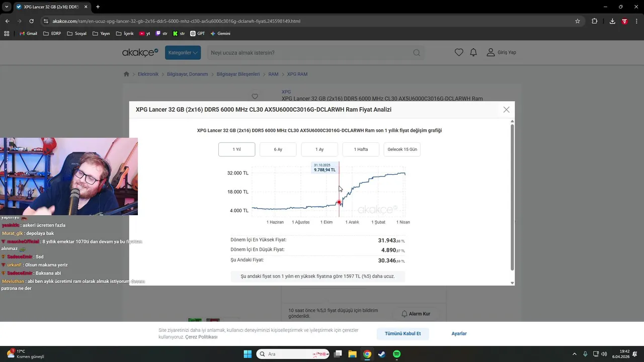The height and width of the screenshot is (362, 644).
Task: Select the 1 Yıl chart range
Action: point(236,149)
